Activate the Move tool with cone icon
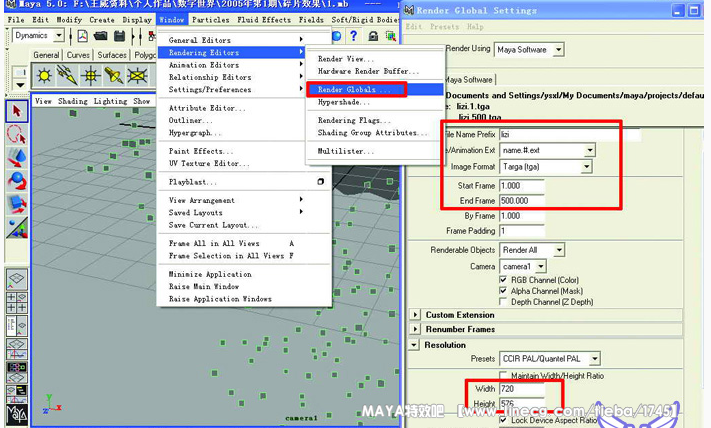 click(17, 158)
